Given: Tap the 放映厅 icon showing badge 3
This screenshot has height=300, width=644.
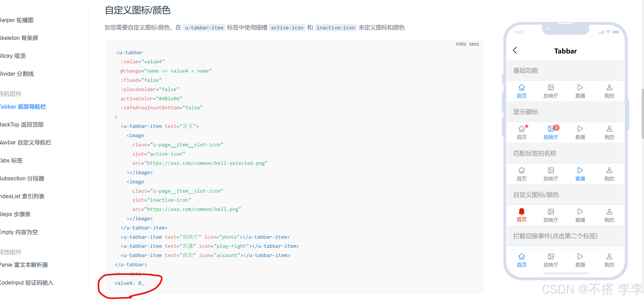Looking at the screenshot, I should [551, 129].
